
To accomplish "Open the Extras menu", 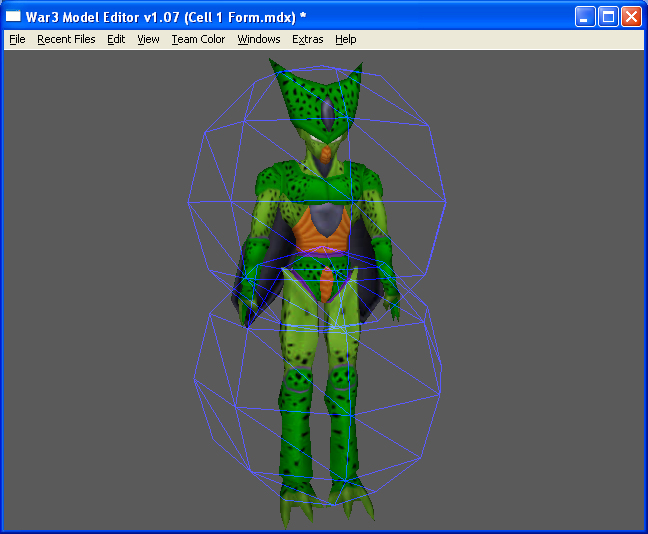I will coord(308,39).
